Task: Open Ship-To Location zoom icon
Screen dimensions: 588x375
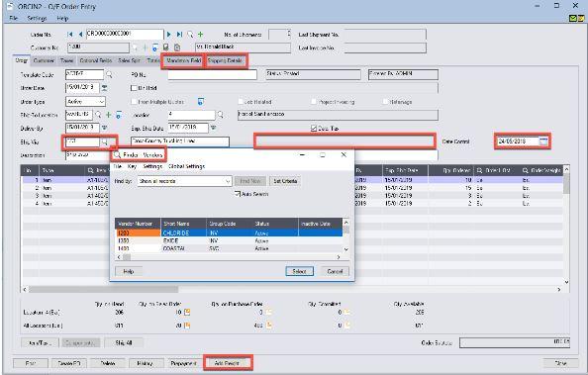Action: [x=119, y=115]
